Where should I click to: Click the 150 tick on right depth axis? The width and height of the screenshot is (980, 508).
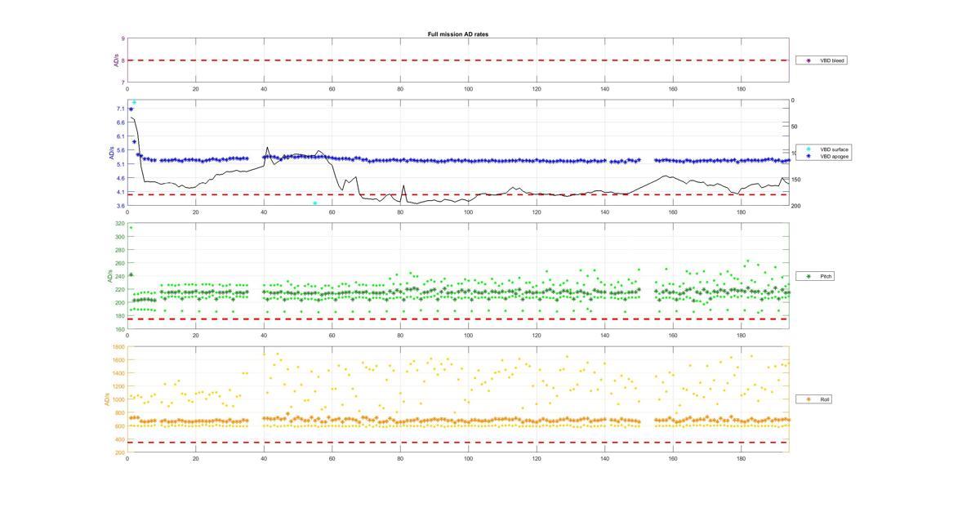tap(796, 180)
